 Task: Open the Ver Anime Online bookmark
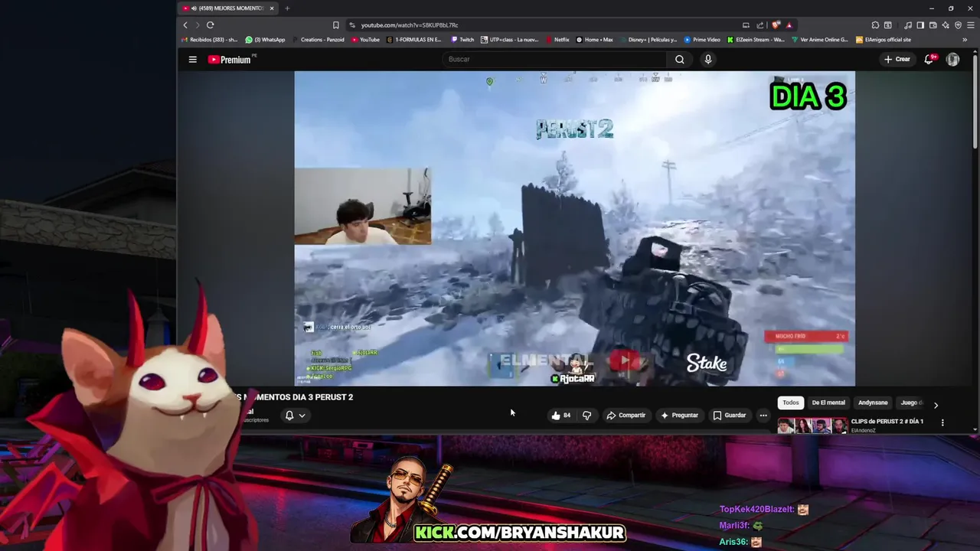point(820,40)
